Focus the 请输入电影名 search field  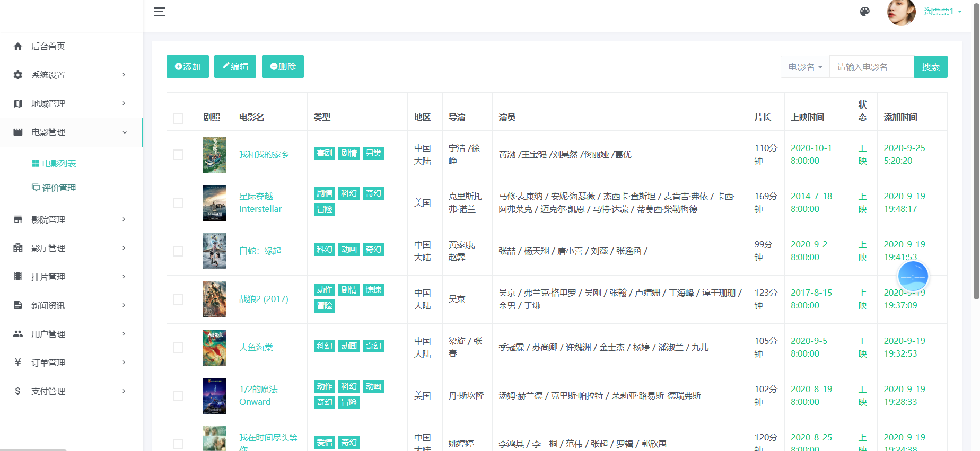point(871,67)
